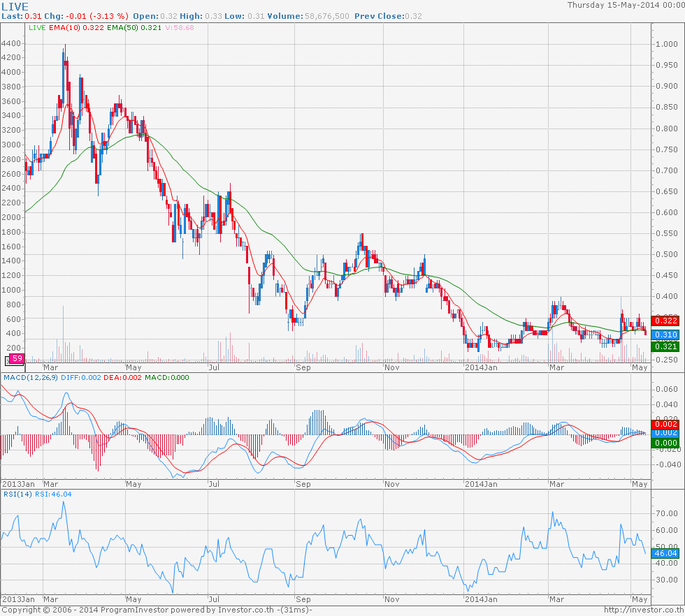Select the V:58.68 volume legend entry
This screenshot has height=616, width=685.
[x=179, y=27]
